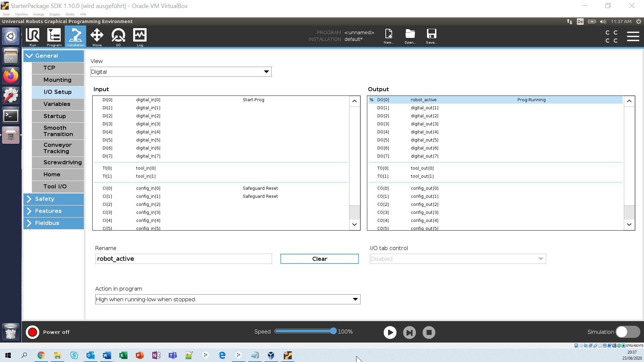Open the Move tab icon
The width and height of the screenshot is (644, 362).
[97, 37]
